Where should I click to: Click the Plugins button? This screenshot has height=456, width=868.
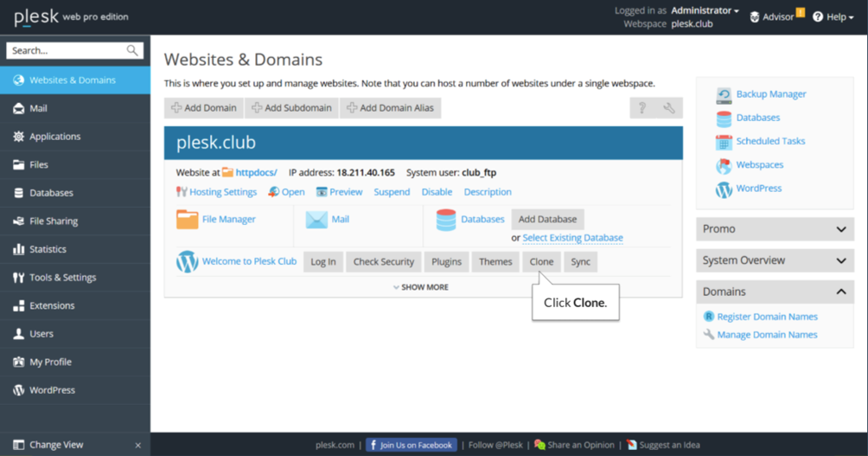click(446, 261)
